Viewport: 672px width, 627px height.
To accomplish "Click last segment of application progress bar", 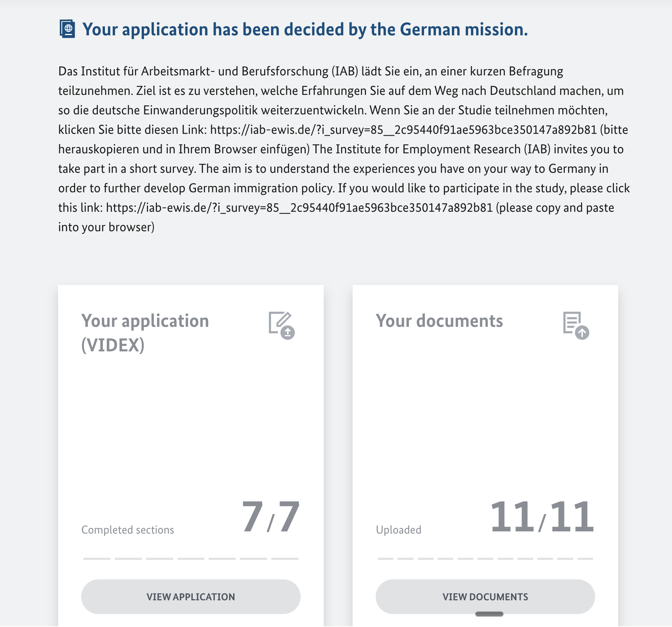I will [x=285, y=558].
